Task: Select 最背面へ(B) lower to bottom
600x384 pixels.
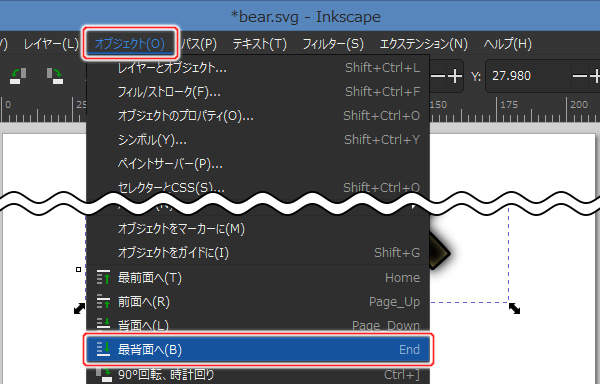Action: 258,350
